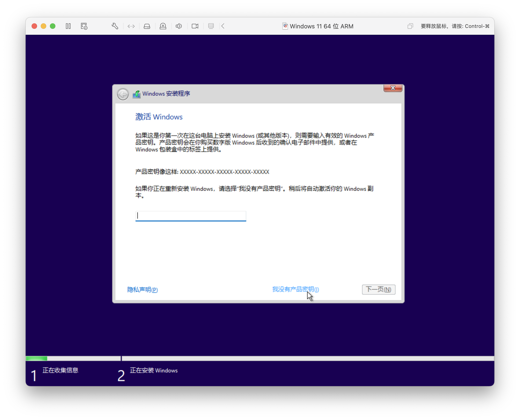This screenshot has height=420, width=520.
Task: Pause the virtual machine
Action: coord(68,26)
